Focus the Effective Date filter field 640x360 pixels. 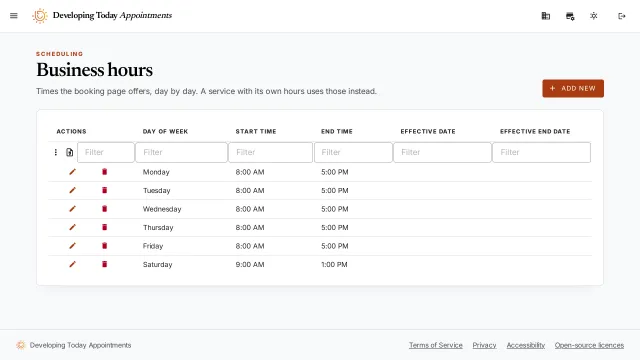[442, 152]
